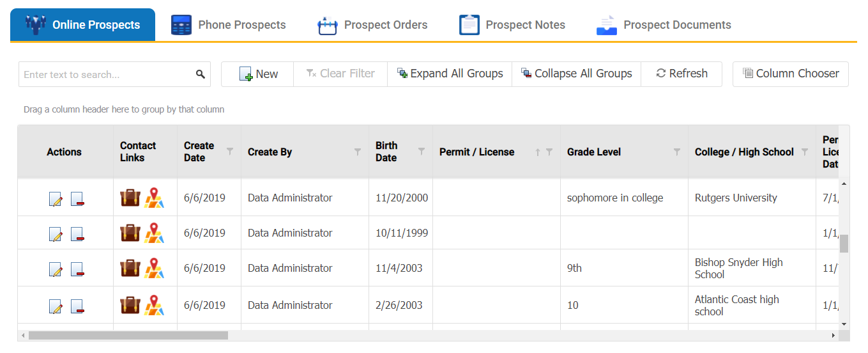Switch to the Phone Prospects tab

228,25
